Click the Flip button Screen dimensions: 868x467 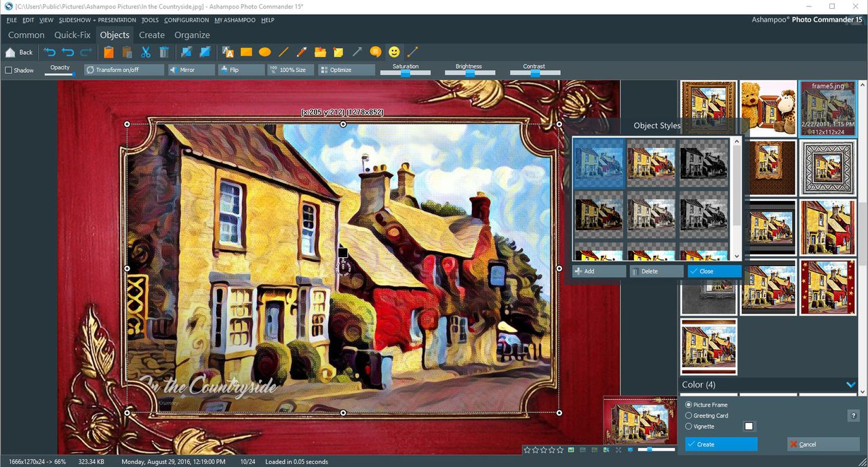pyautogui.click(x=241, y=70)
